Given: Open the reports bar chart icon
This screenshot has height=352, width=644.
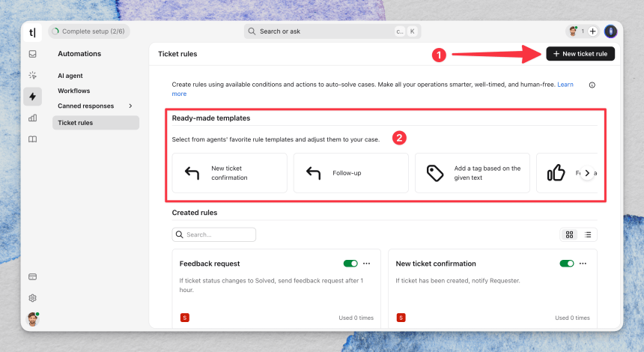Looking at the screenshot, I should tap(32, 118).
